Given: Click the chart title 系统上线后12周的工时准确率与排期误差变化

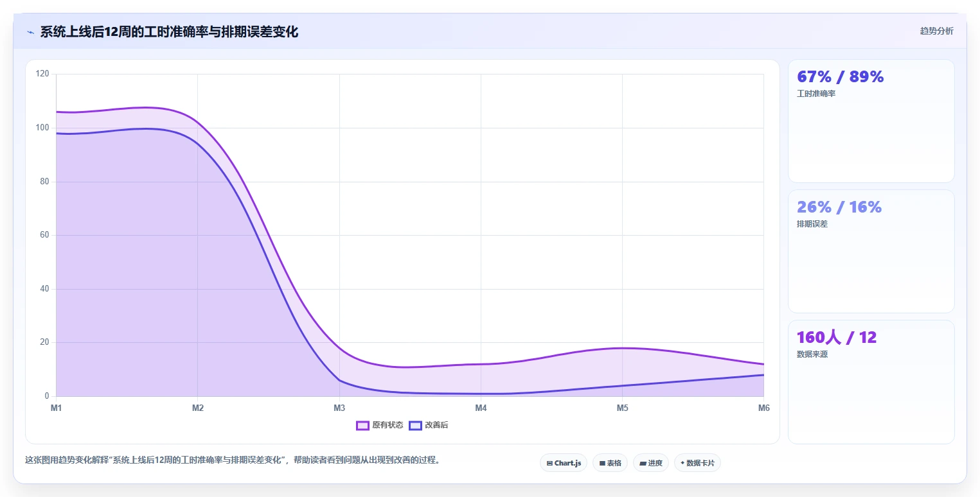Looking at the screenshot, I should [169, 32].
